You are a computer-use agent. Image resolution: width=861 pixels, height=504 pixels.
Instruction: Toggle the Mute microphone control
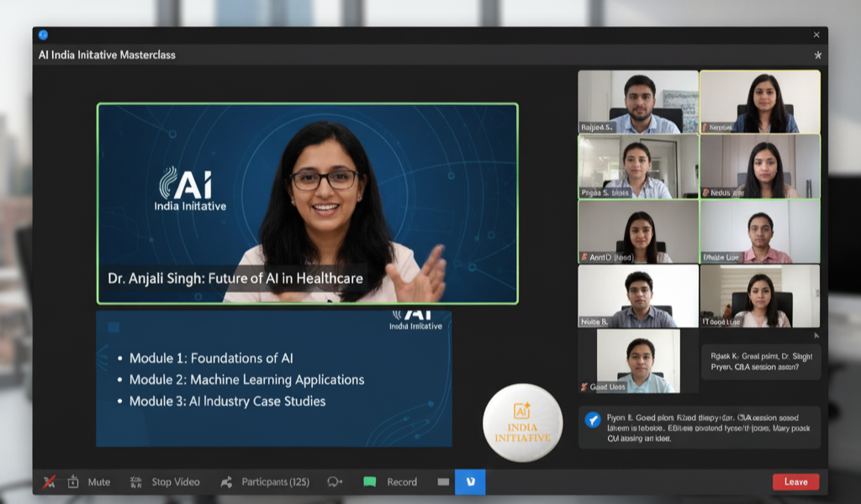coord(99,481)
